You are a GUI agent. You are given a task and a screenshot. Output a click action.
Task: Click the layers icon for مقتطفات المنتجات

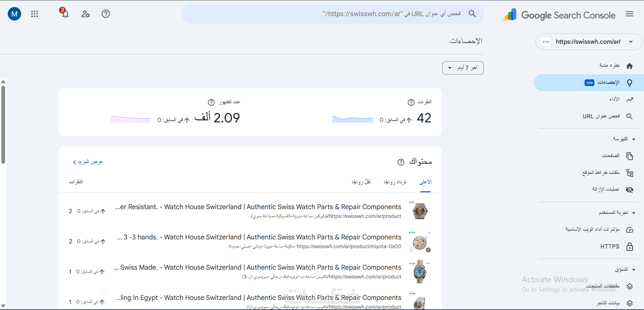click(630, 286)
